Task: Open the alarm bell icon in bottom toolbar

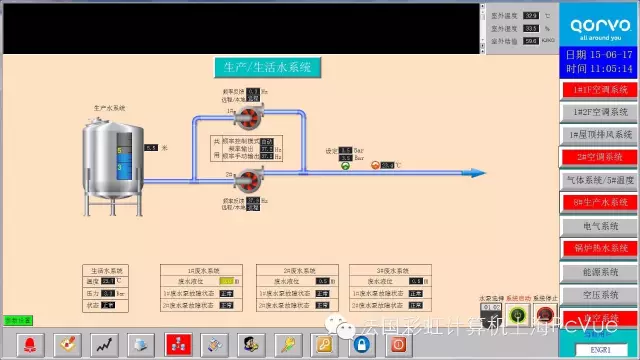Action: [30, 345]
